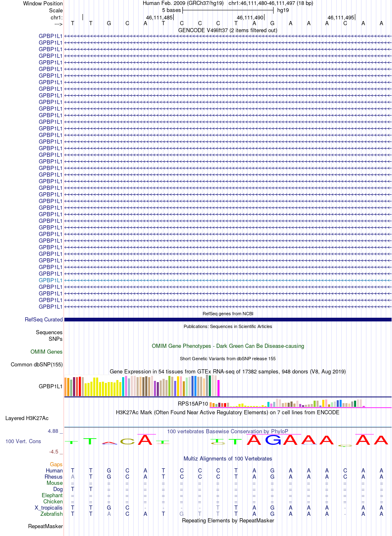This screenshot has width=392, height=536.
Task: Click the Sequences SNPs track label
Action: (x=49, y=335)
